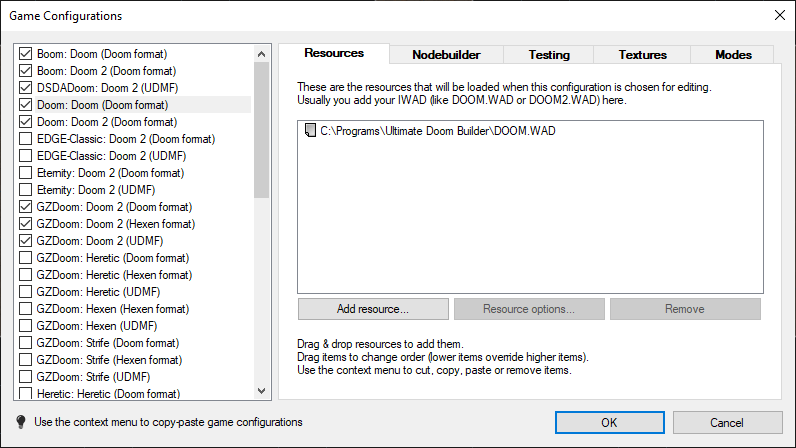
Task: Confirm with the OK button
Action: click(609, 423)
